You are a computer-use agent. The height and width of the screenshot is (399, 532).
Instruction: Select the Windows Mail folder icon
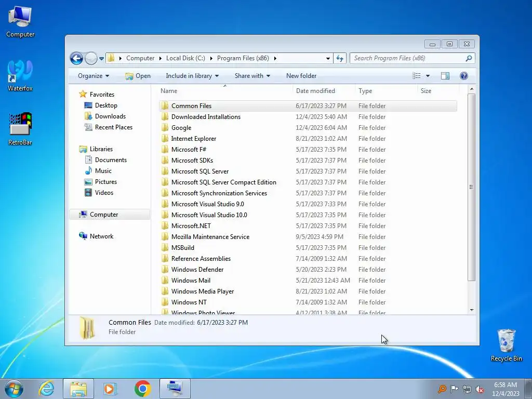click(x=165, y=280)
